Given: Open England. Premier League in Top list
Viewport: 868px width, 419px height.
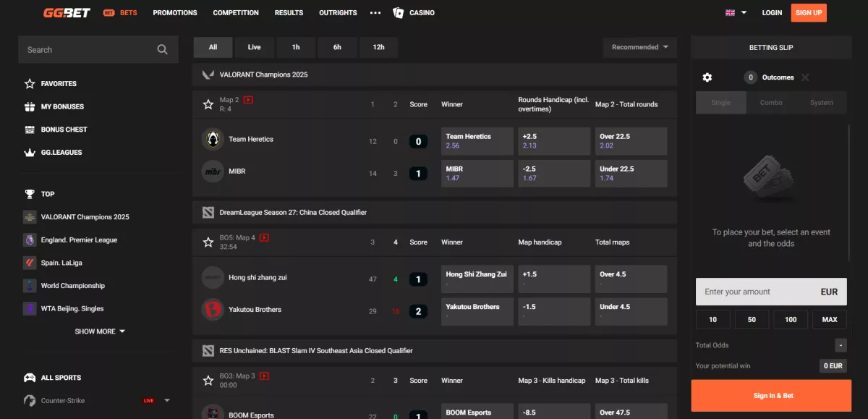Looking at the screenshot, I should tap(79, 240).
